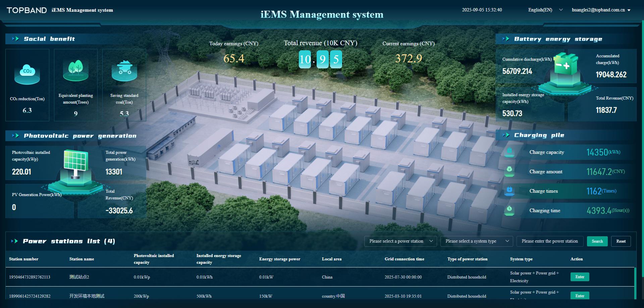Click station number 1950464732892762113

point(30,277)
